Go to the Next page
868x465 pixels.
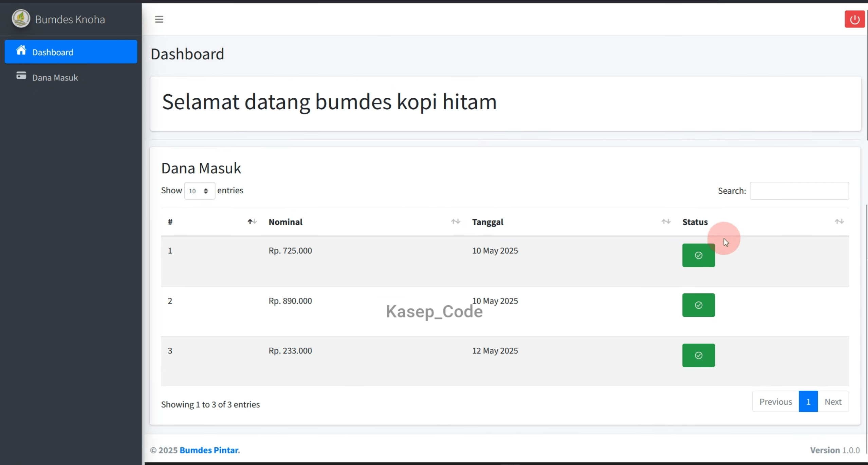point(833,402)
